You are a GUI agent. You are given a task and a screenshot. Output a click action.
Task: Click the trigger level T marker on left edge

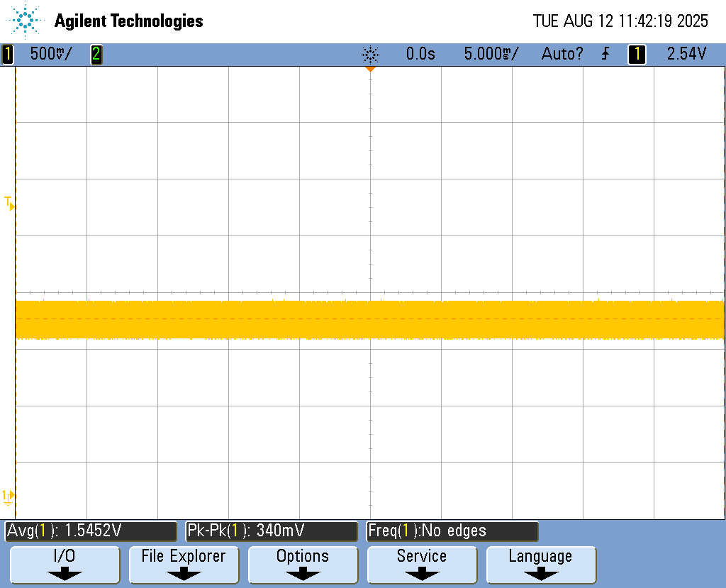pos(10,204)
